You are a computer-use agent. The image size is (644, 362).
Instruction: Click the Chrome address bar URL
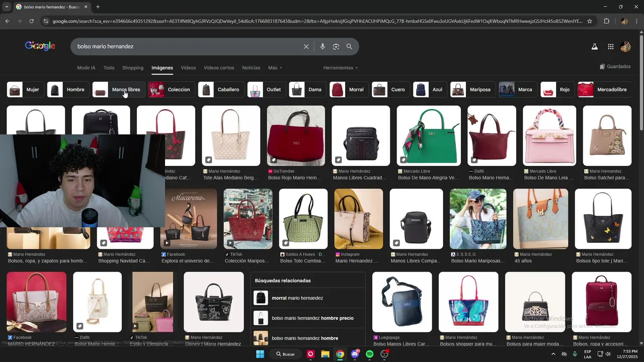tap(317, 21)
